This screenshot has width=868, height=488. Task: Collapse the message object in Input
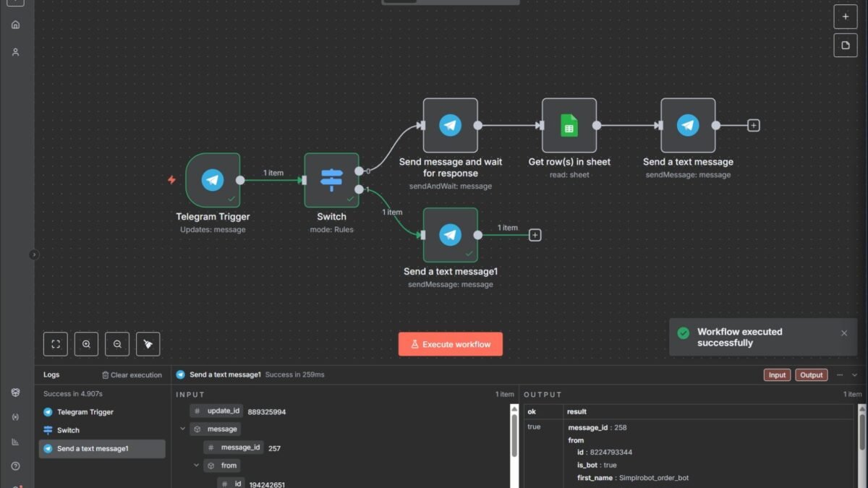(182, 429)
